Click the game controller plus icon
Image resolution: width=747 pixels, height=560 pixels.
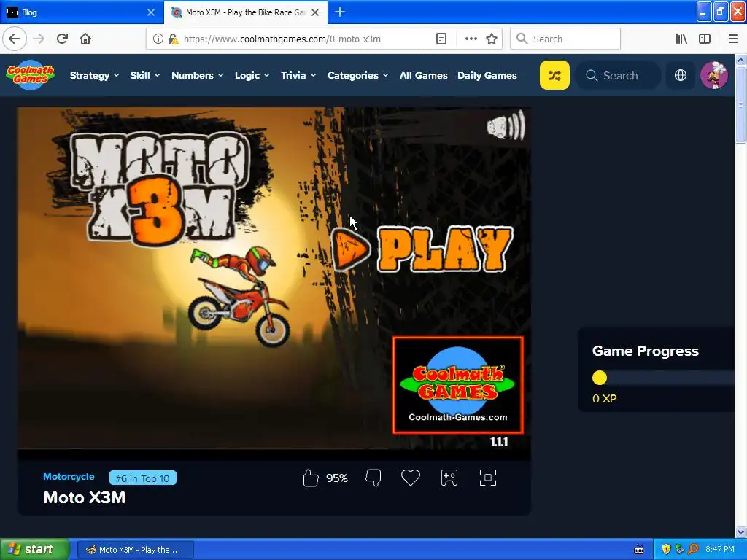pos(449,478)
